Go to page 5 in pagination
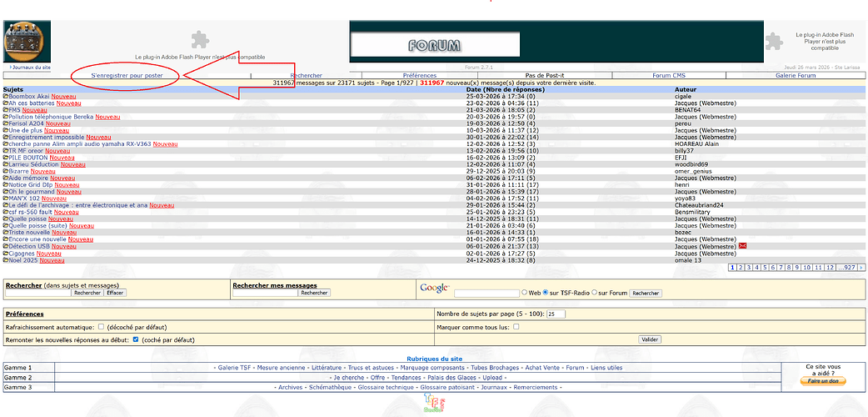Image resolution: width=868 pixels, height=417 pixels. pos(765,267)
